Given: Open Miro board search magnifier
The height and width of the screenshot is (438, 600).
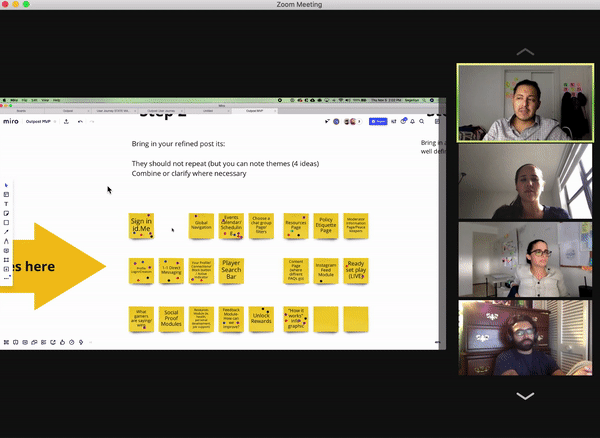Looking at the screenshot, I should [422, 121].
